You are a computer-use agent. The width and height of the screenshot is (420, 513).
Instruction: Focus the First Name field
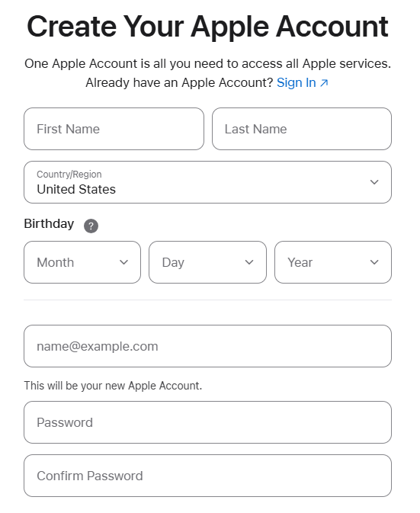114,129
